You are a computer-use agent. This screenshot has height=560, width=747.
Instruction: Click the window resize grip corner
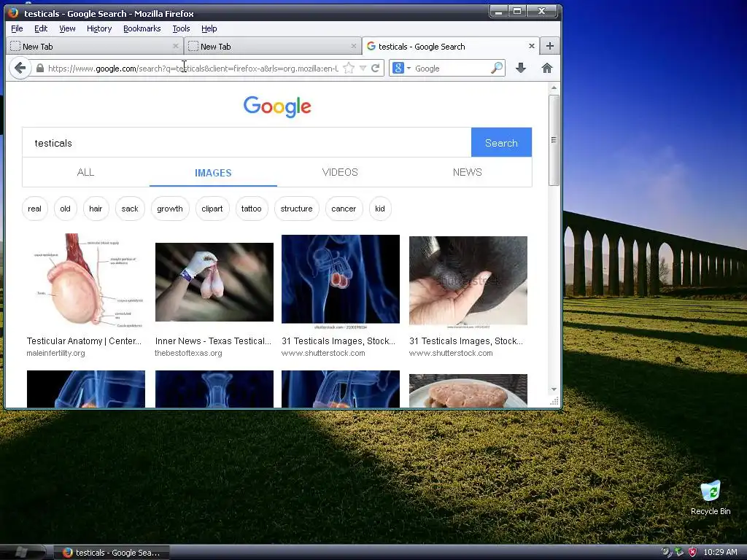pos(554,402)
